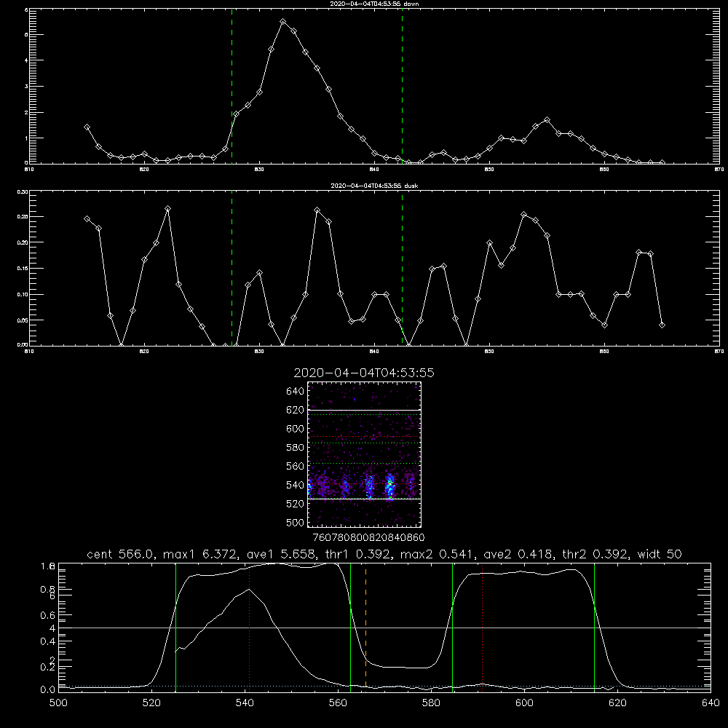Click the upper white horizontal line in the spectral image

[x=365, y=410]
